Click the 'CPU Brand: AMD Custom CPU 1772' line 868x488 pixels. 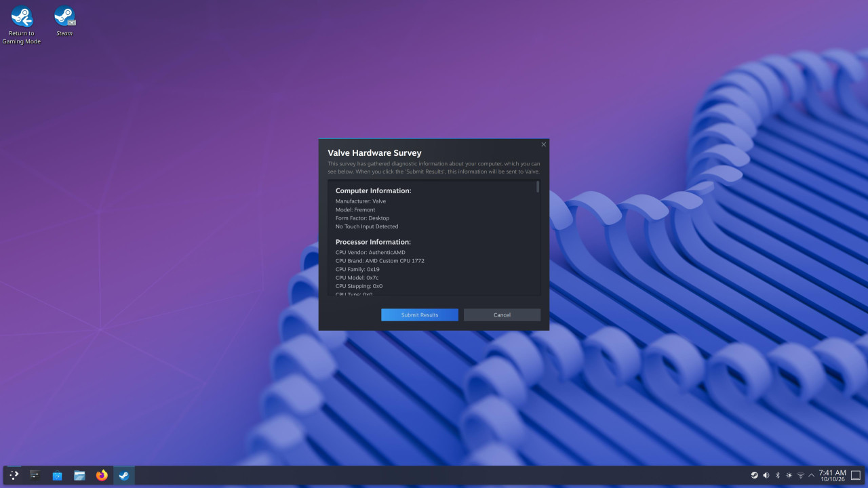point(380,261)
